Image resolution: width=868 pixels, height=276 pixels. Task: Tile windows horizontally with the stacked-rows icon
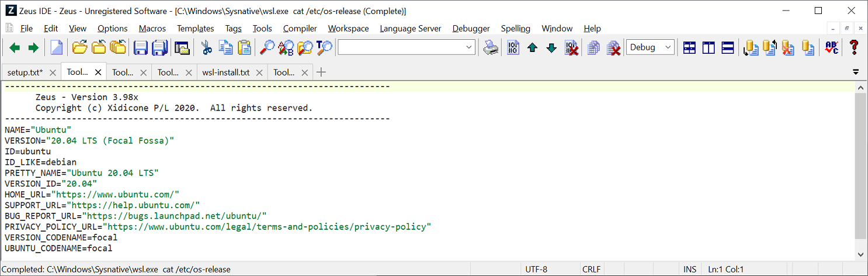(x=728, y=48)
